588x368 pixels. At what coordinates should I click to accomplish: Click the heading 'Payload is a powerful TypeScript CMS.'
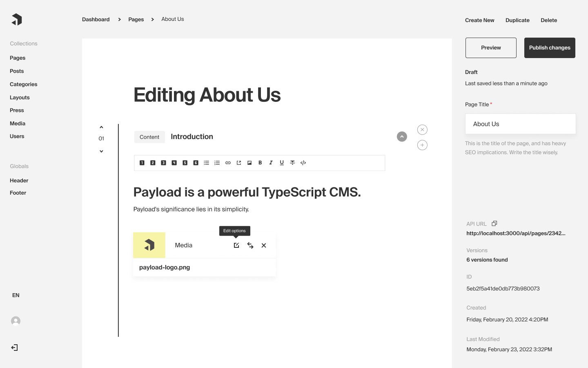pyautogui.click(x=247, y=192)
